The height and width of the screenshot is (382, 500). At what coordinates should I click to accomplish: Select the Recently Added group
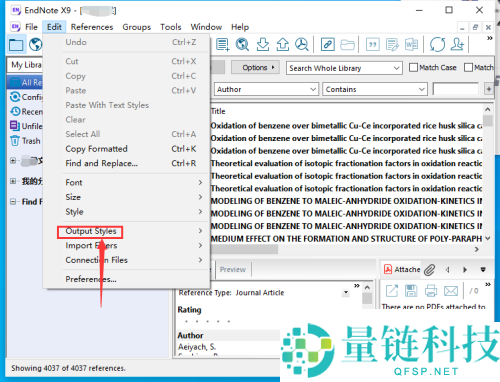pyautogui.click(x=26, y=112)
